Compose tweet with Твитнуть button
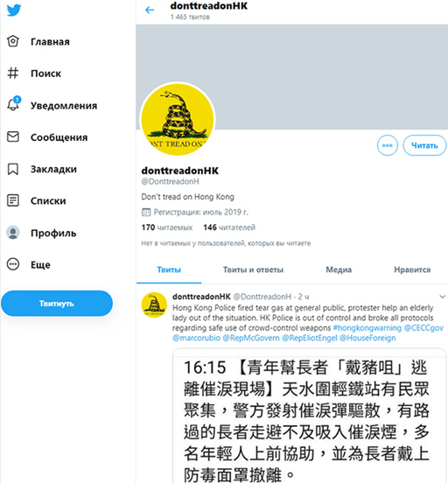Image resolution: width=448 pixels, height=483 pixels. coord(57,304)
